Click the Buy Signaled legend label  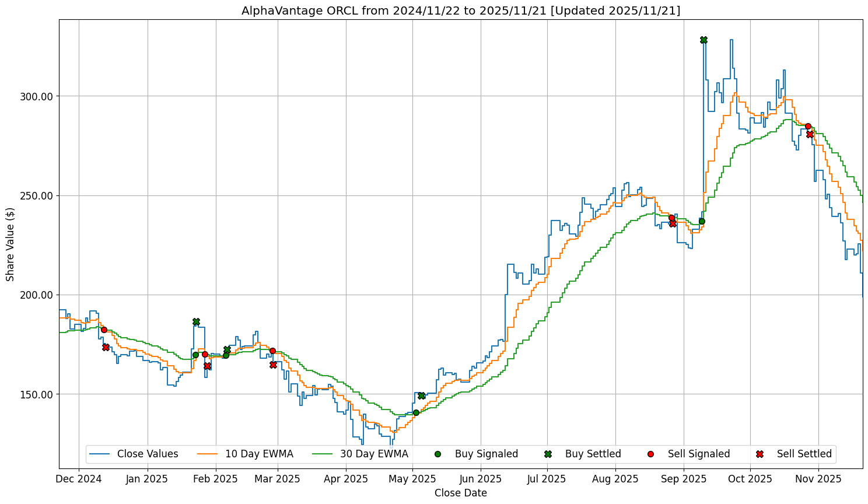pos(486,454)
